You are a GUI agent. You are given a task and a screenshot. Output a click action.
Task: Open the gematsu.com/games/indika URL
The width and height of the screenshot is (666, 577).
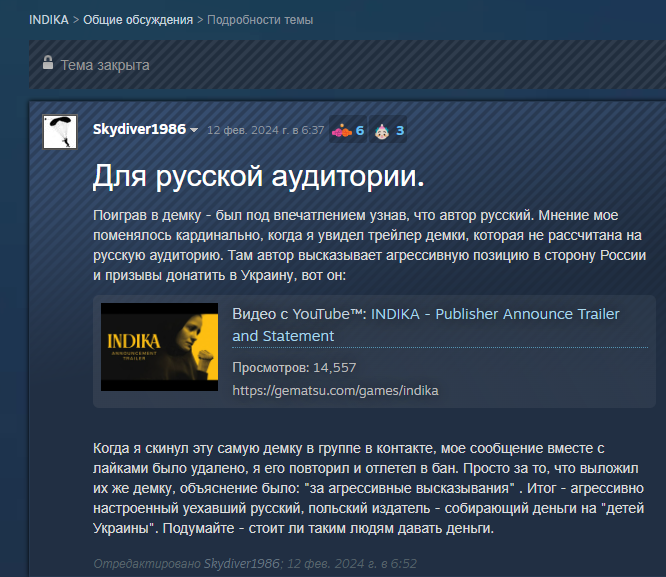click(335, 390)
